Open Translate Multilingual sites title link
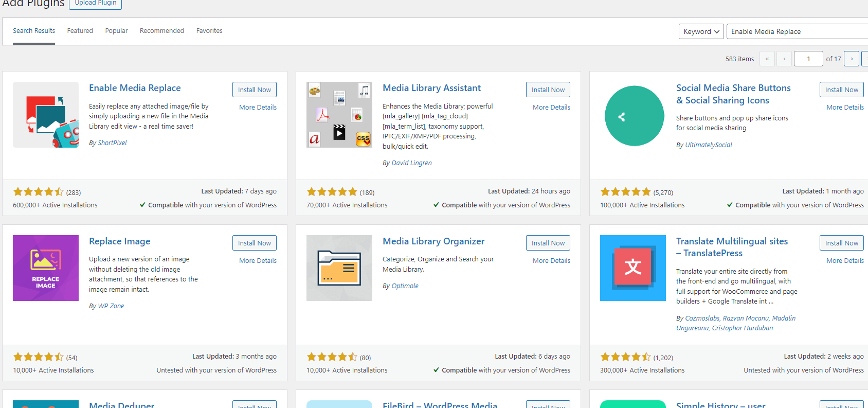 coord(732,247)
